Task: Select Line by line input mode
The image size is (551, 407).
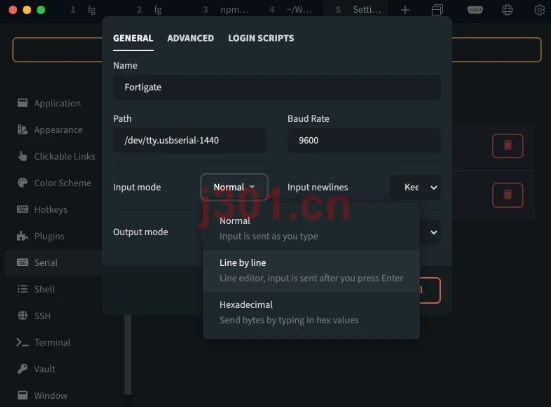Action: coord(311,271)
